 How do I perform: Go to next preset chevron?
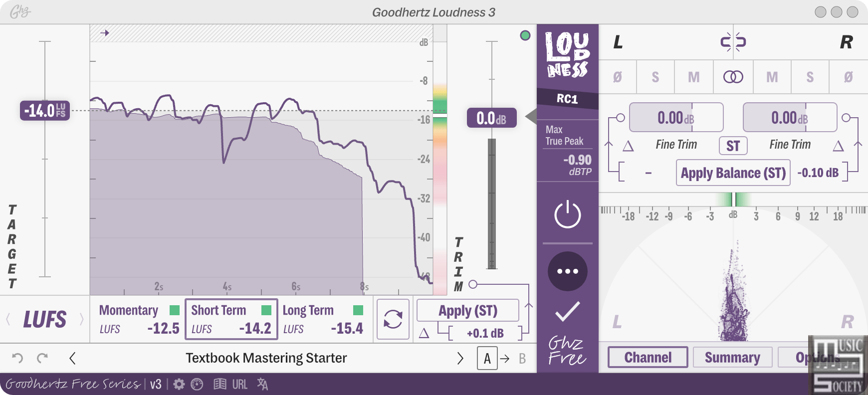pos(460,358)
